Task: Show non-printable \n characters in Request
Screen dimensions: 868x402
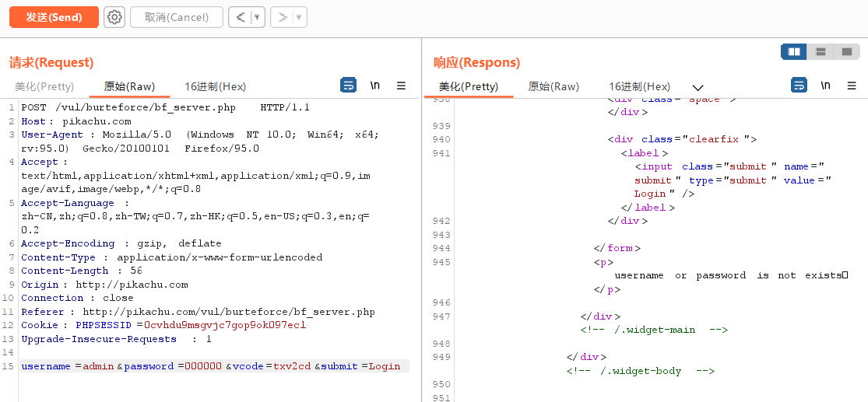Action: click(375, 86)
